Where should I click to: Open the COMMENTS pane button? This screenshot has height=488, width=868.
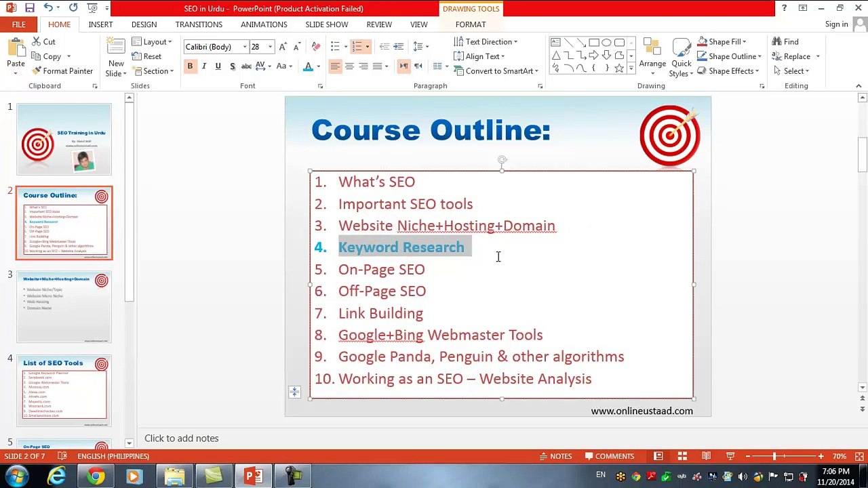point(609,456)
